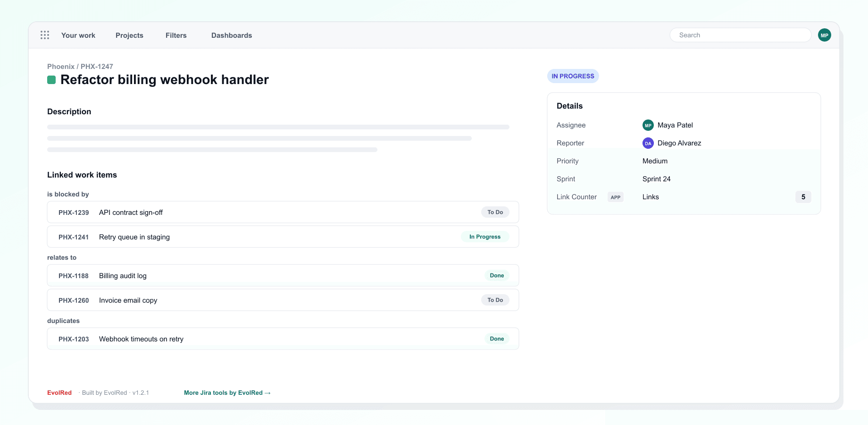Click Maya Patel's MP avatar in Details
The width and height of the screenshot is (868, 425).
tap(648, 125)
